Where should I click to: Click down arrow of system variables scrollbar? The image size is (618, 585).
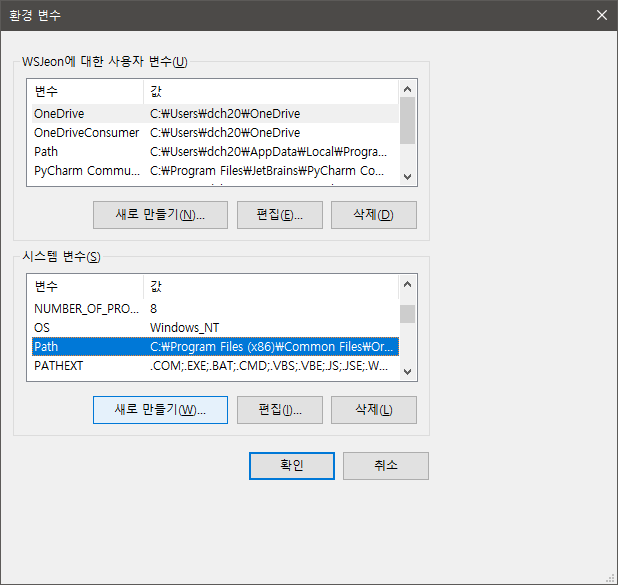click(x=408, y=372)
